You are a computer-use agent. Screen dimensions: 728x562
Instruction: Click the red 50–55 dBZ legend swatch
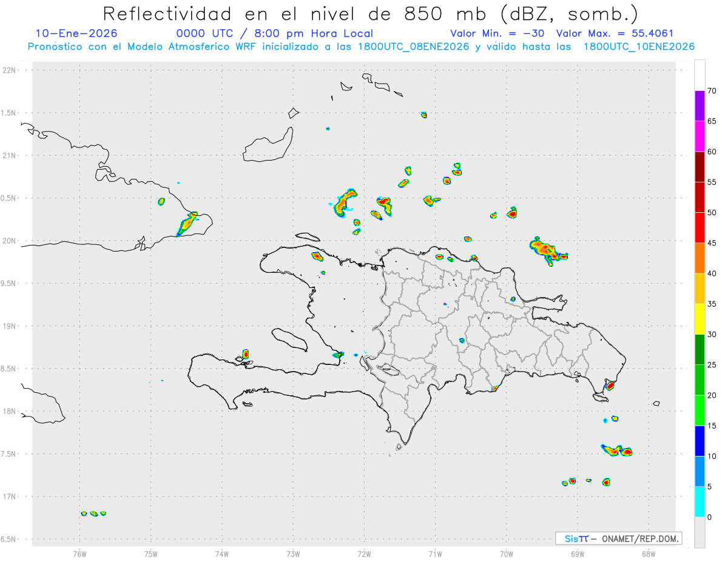(699, 197)
